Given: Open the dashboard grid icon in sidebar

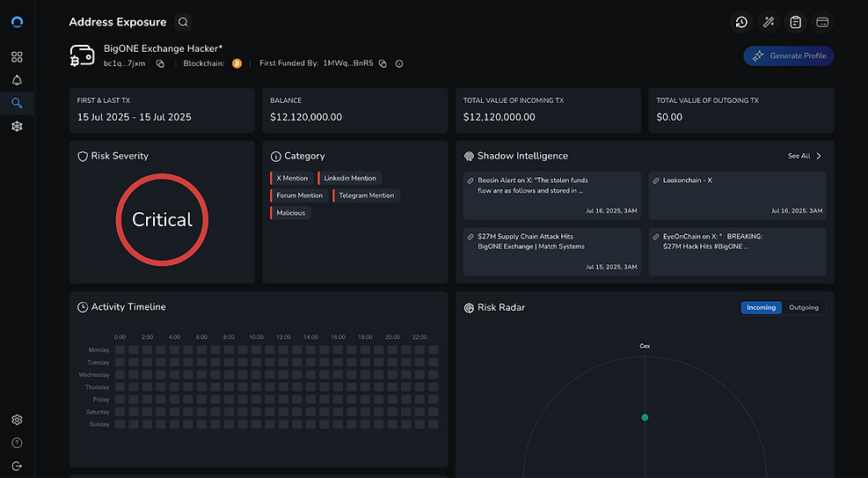Looking at the screenshot, I should 18,57.
